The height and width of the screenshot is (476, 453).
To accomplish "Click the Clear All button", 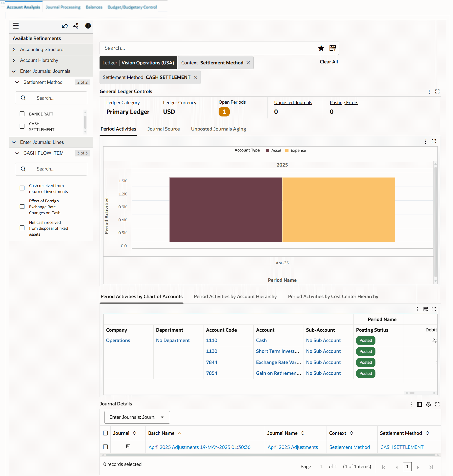I will [x=329, y=62].
